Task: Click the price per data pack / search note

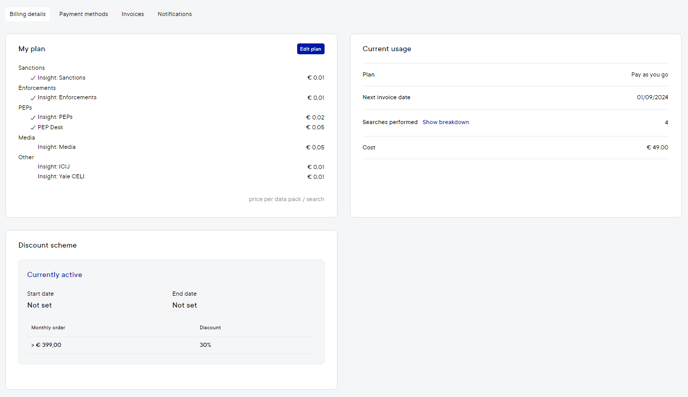Action: 287,199
